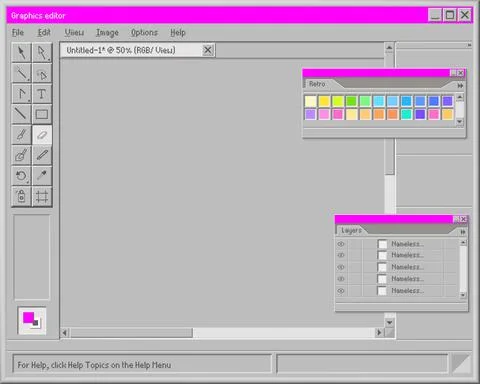Toggle eye visibility of the topmost Nameless layer
The height and width of the screenshot is (384, 480).
click(x=341, y=244)
